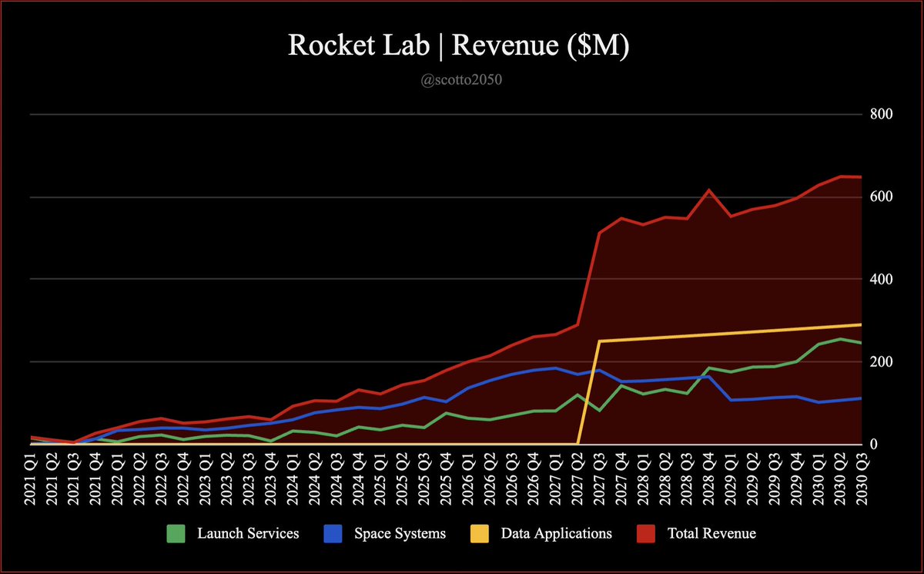Screen dimensions: 924x574
Task: Click the 0 y-axis label
Action: [x=873, y=445]
